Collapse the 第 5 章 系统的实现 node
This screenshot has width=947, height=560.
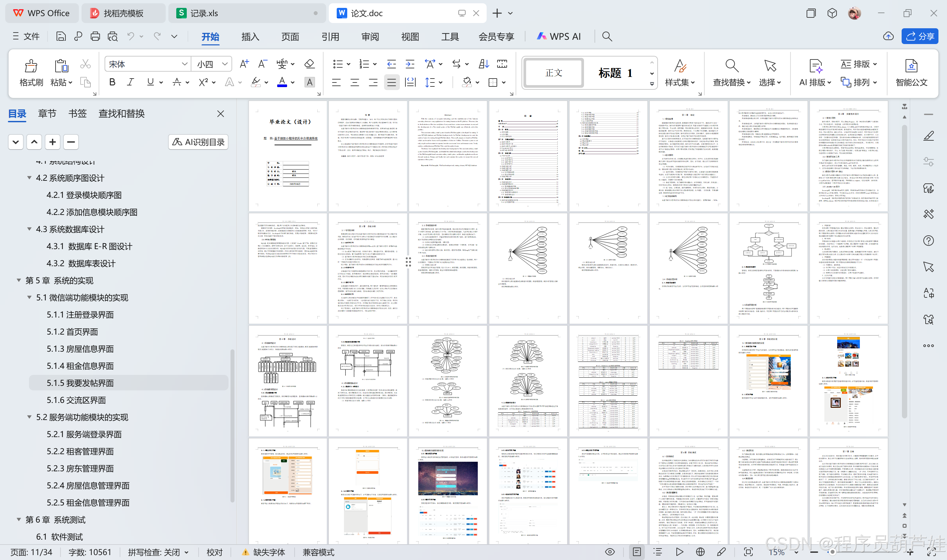coord(18,280)
